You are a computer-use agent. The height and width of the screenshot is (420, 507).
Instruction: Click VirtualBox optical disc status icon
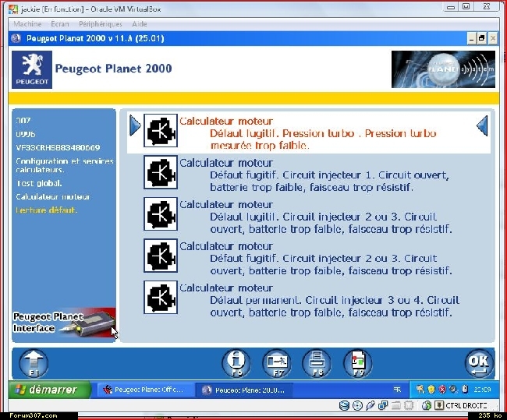coord(357,405)
